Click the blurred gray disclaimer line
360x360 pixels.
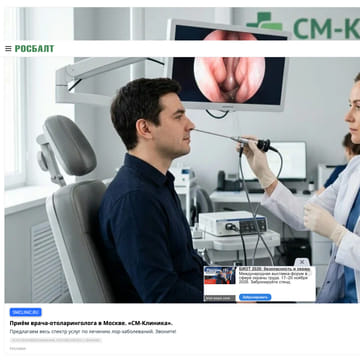[x=56, y=340]
